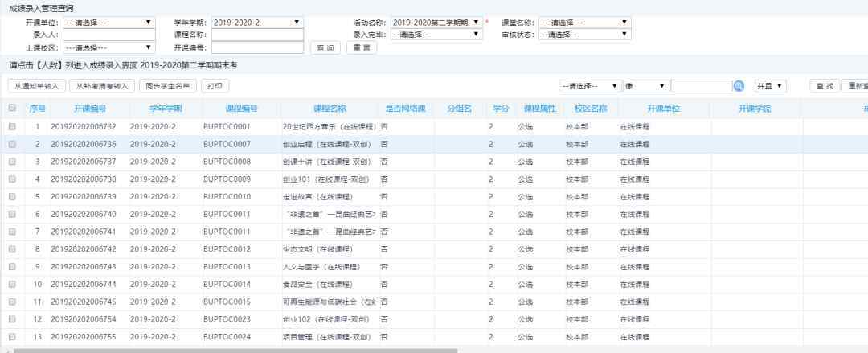Click the 打印 print button
The width and height of the screenshot is (868, 353).
215,86
